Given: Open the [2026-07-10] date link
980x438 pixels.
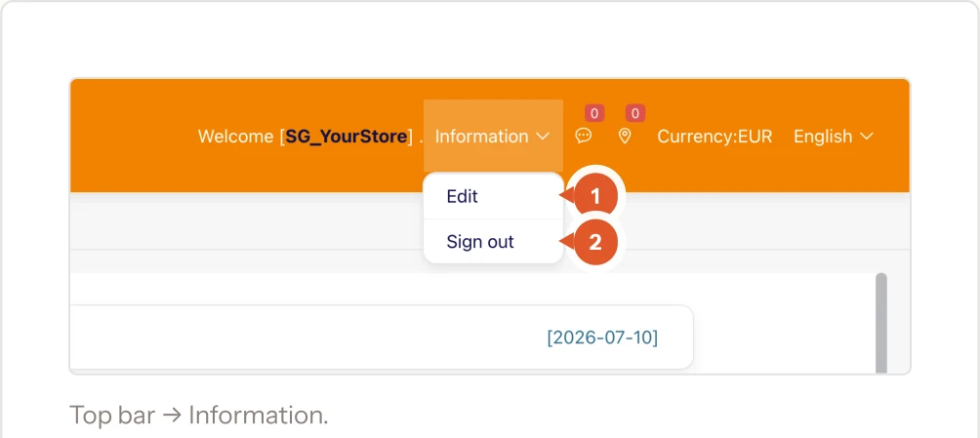Looking at the screenshot, I should pyautogui.click(x=602, y=338).
